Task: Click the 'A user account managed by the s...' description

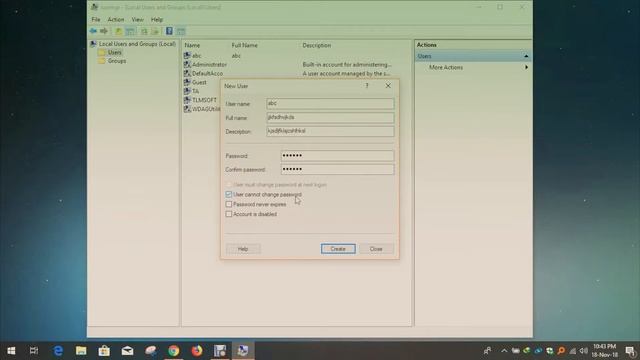Action: (x=346, y=73)
